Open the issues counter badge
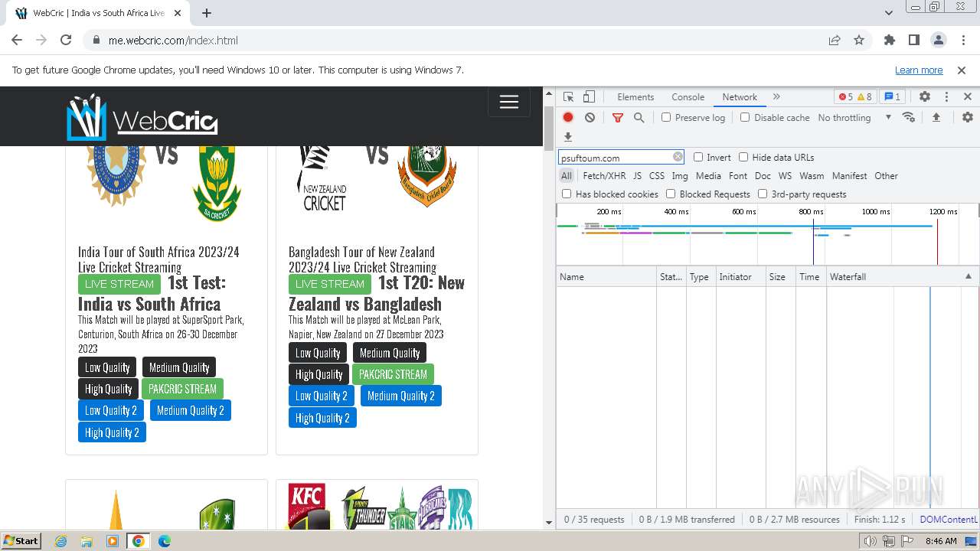 pyautogui.click(x=893, y=97)
